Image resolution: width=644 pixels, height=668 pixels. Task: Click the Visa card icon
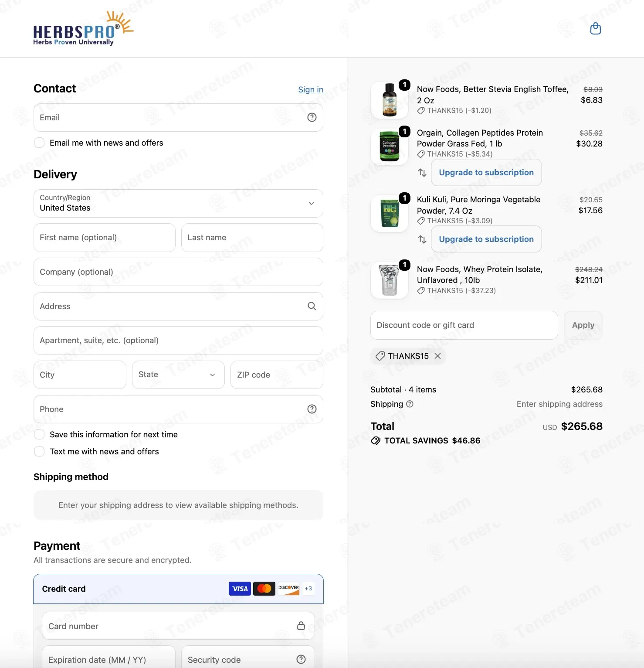[x=240, y=589]
